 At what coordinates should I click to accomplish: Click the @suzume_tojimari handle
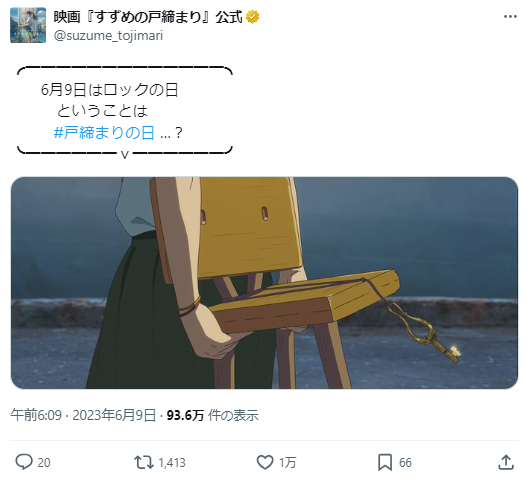click(108, 35)
